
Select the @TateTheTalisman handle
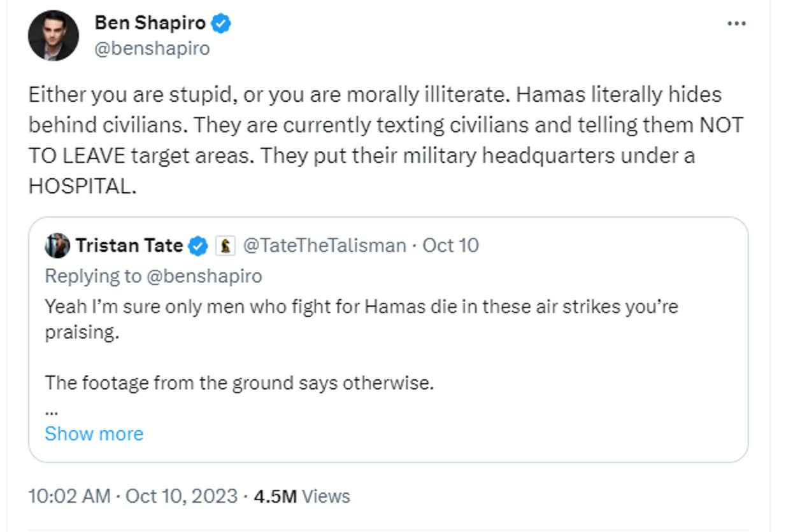(x=324, y=246)
